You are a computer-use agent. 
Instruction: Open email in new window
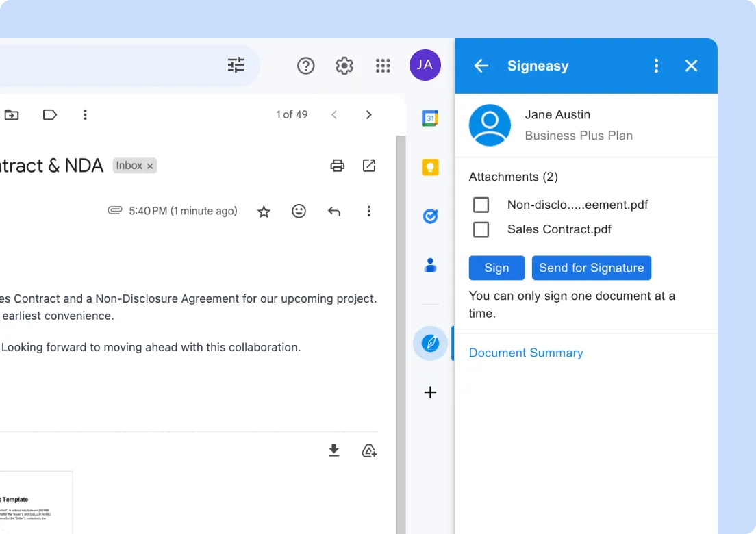pyautogui.click(x=369, y=166)
